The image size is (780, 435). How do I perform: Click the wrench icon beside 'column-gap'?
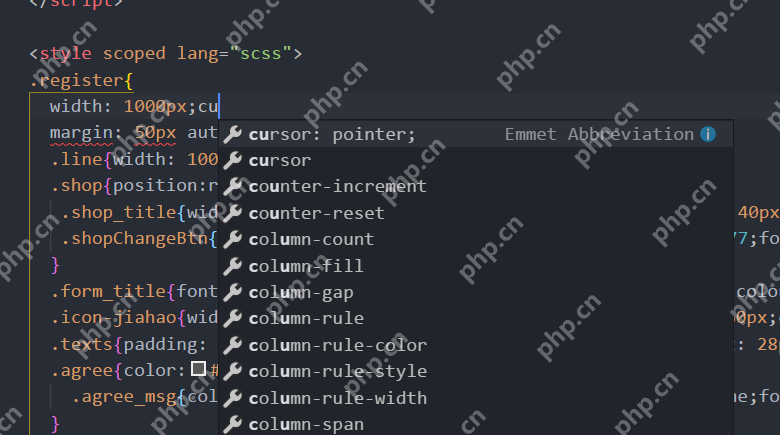coord(232,292)
